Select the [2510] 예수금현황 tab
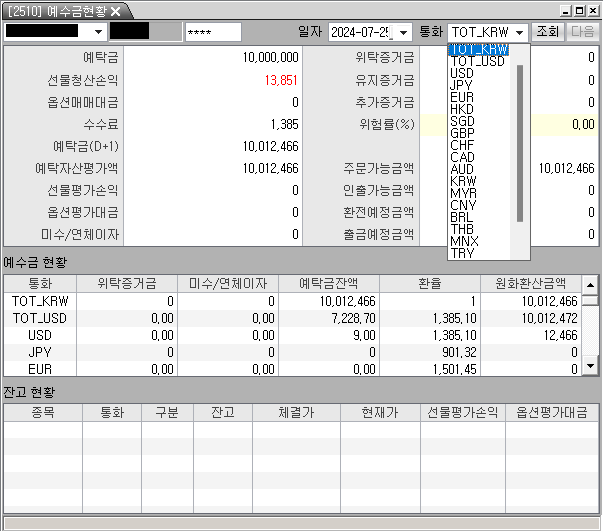The height and width of the screenshot is (531, 603). (55, 11)
